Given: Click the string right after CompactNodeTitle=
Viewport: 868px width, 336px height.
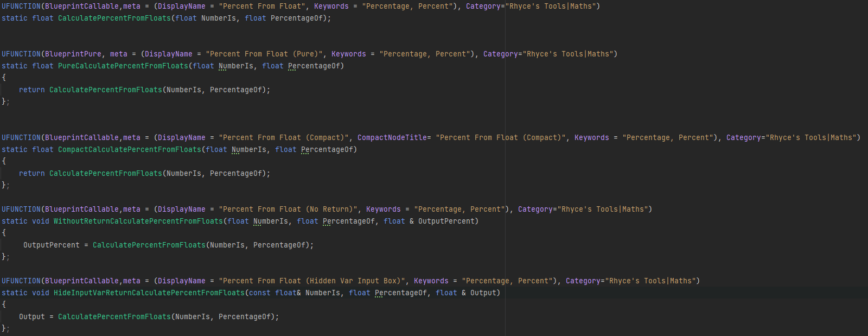Looking at the screenshot, I should [x=501, y=137].
